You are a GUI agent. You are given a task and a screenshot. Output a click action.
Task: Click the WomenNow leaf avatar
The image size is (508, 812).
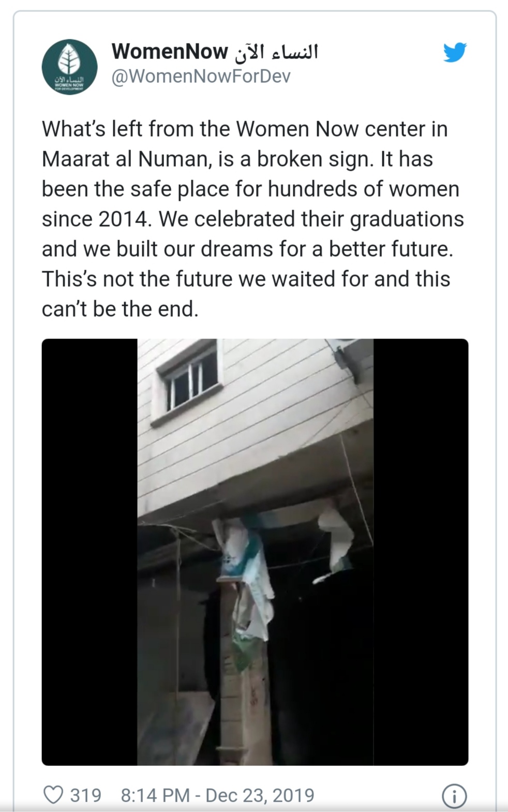point(69,67)
